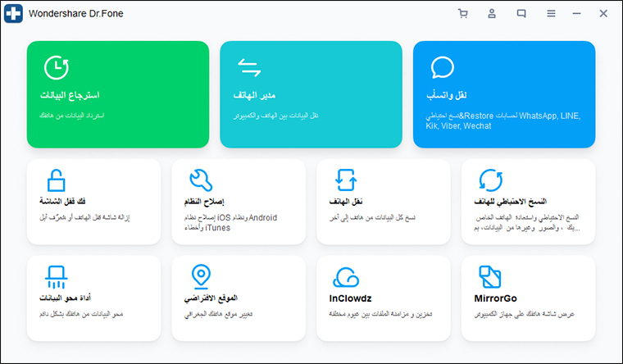The height and width of the screenshot is (364, 623).
Task: Select the نقل الهاتف title
Action: pyautogui.click(x=346, y=202)
